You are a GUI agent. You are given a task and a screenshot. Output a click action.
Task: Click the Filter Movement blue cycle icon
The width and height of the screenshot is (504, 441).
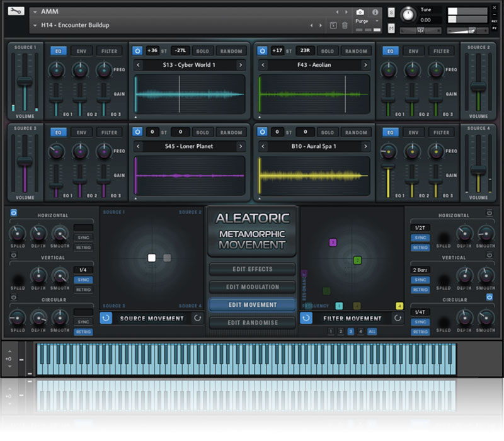click(306, 318)
